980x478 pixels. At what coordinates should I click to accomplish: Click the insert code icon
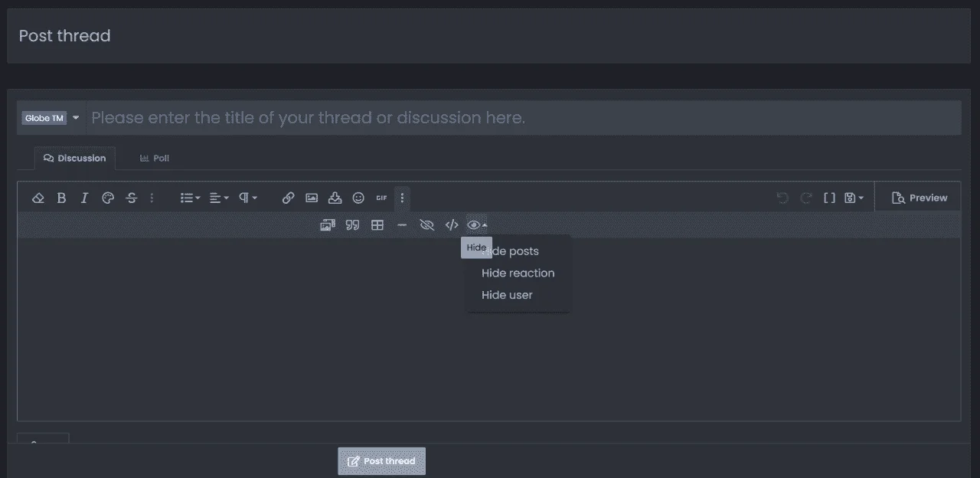click(x=452, y=225)
